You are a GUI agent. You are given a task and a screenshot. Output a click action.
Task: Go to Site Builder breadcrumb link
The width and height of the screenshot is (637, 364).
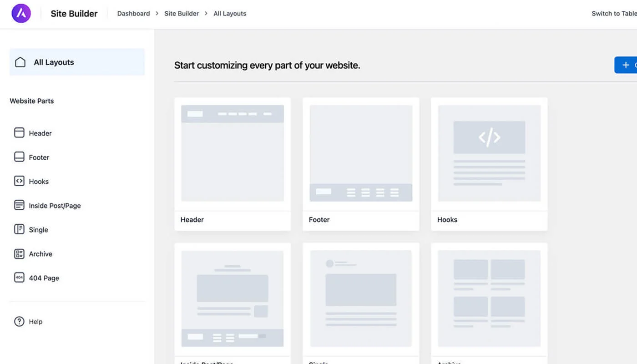point(182,14)
